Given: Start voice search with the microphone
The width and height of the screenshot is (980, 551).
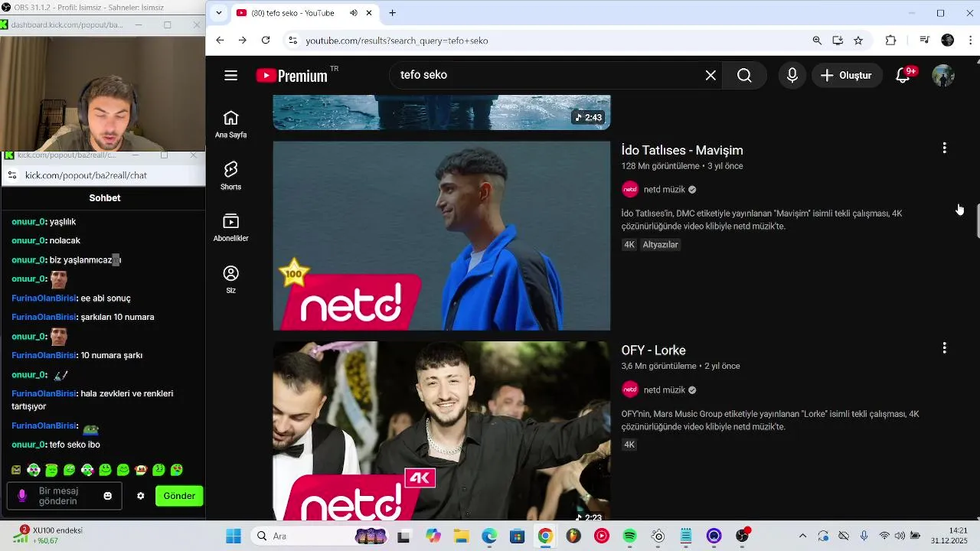Looking at the screenshot, I should [792, 75].
